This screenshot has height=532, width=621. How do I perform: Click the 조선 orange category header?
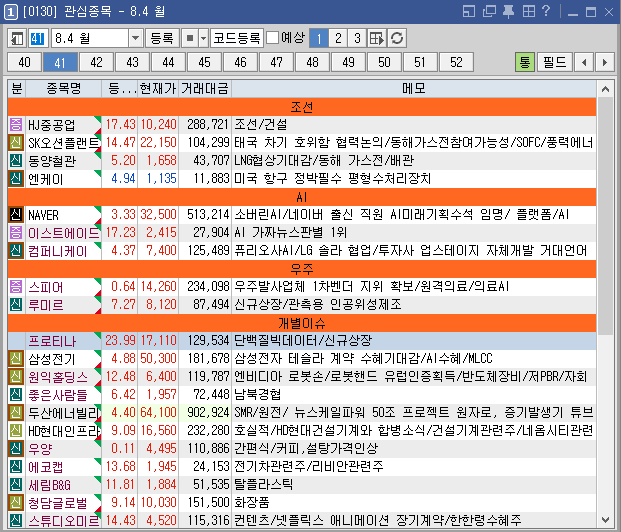(x=302, y=107)
